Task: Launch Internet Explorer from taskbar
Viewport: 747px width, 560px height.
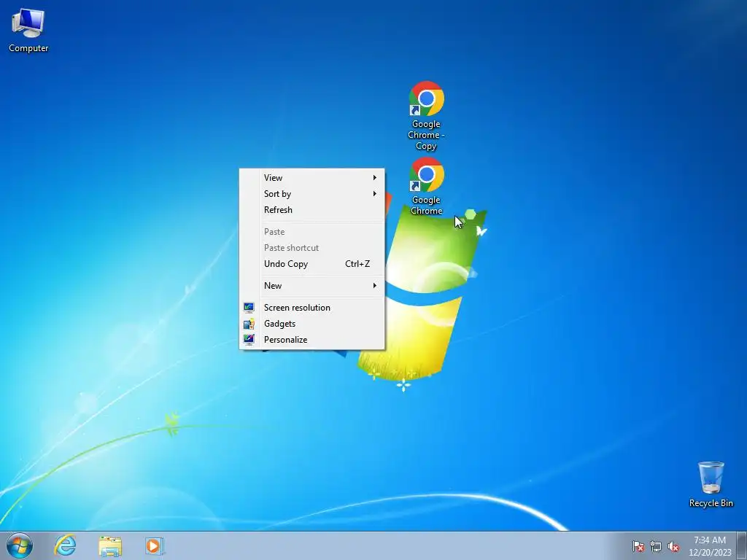Action: click(65, 545)
